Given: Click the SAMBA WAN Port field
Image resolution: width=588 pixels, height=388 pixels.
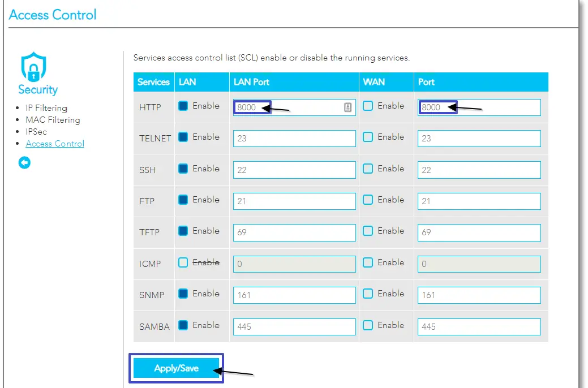Looking at the screenshot, I should click(479, 326).
